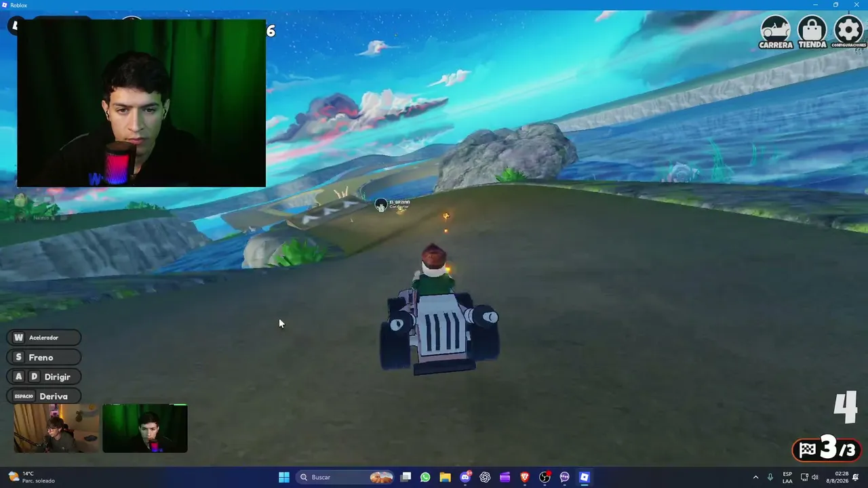Close the Roblox window
The width and height of the screenshot is (868, 488).
[856, 5]
